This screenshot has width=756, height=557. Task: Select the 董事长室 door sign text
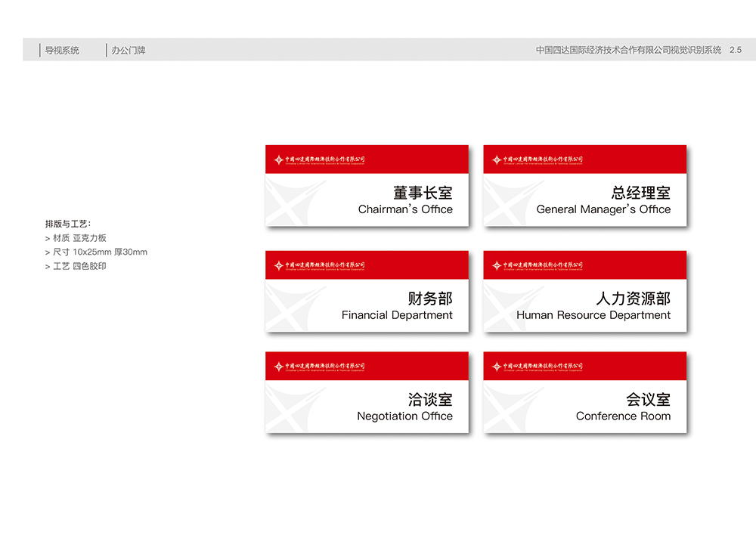point(423,193)
